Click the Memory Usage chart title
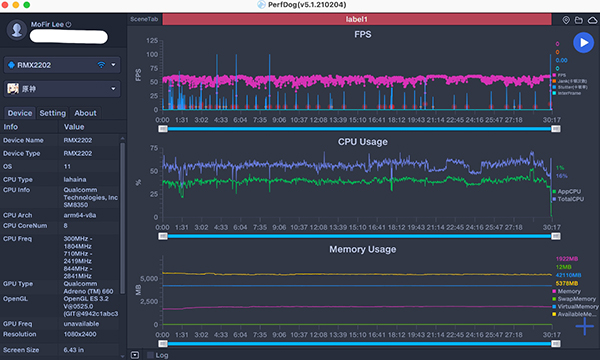 (x=363, y=249)
